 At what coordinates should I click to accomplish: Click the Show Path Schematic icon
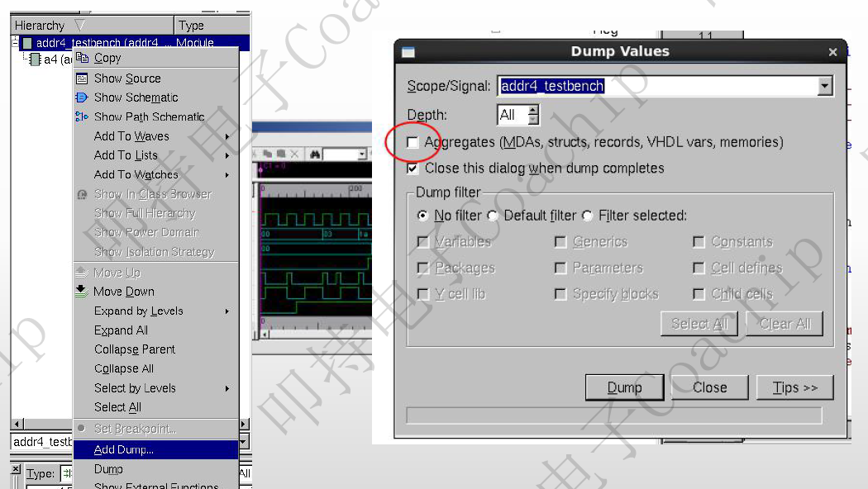pyautogui.click(x=82, y=116)
